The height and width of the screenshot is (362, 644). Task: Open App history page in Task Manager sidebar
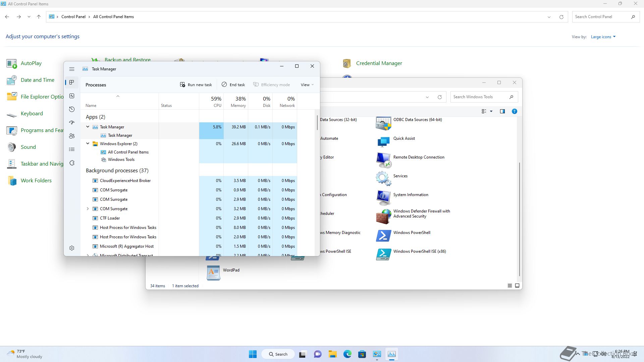(72, 109)
